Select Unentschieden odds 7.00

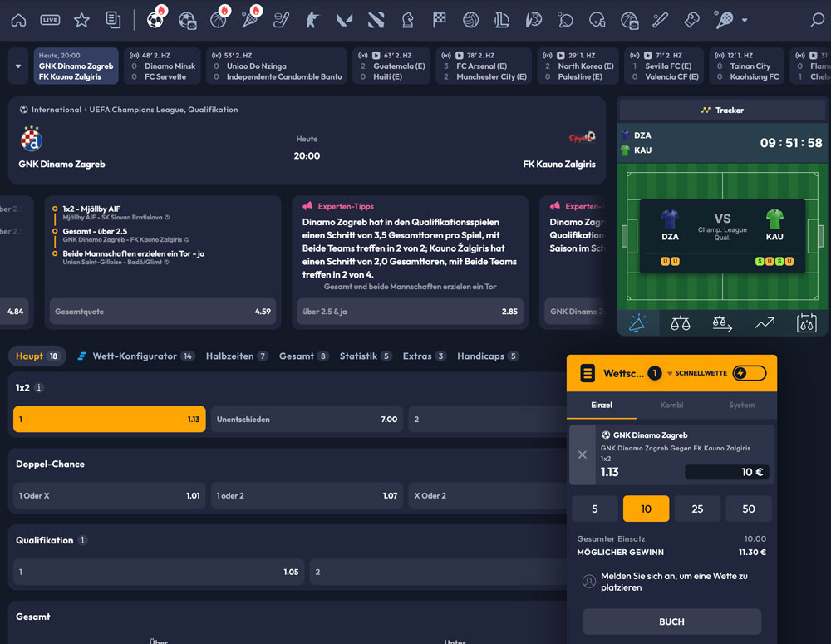(x=307, y=420)
